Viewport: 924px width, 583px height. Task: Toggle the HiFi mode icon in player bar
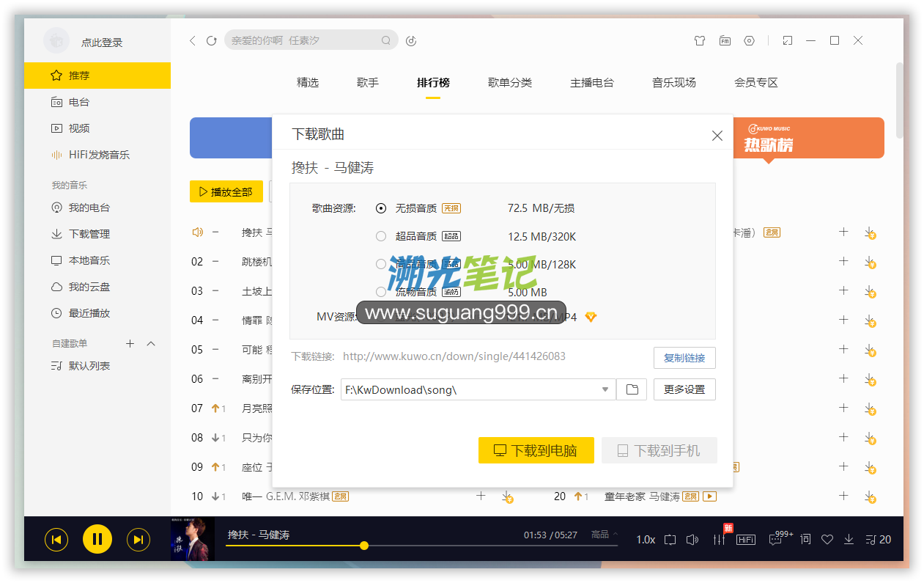[x=746, y=540]
